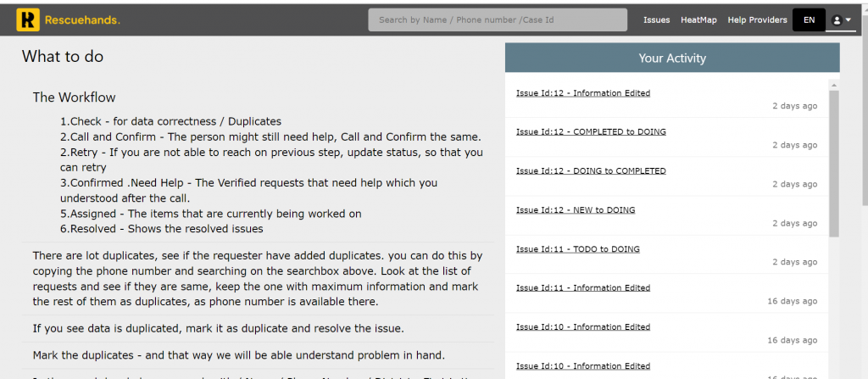Open the user account profile icon menu

[842, 20]
